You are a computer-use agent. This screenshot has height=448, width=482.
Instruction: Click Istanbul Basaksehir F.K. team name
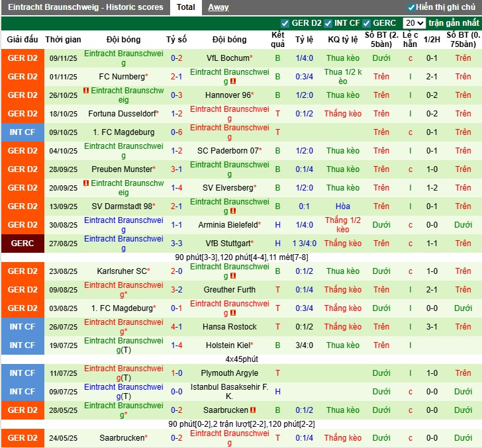229,392
